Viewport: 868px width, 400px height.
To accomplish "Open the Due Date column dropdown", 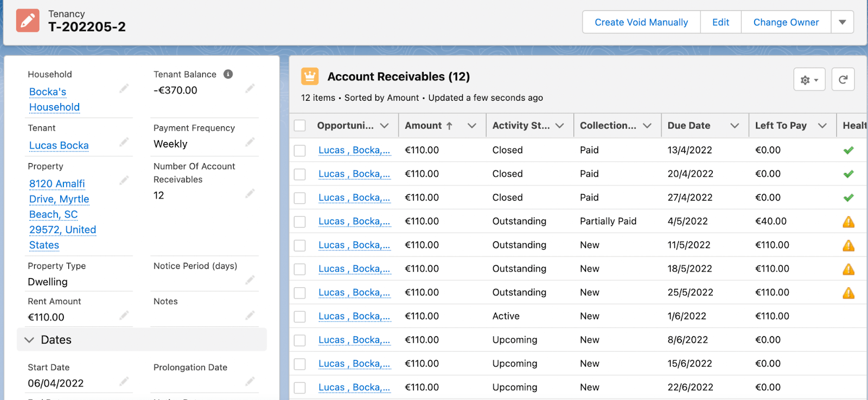I will pos(735,126).
